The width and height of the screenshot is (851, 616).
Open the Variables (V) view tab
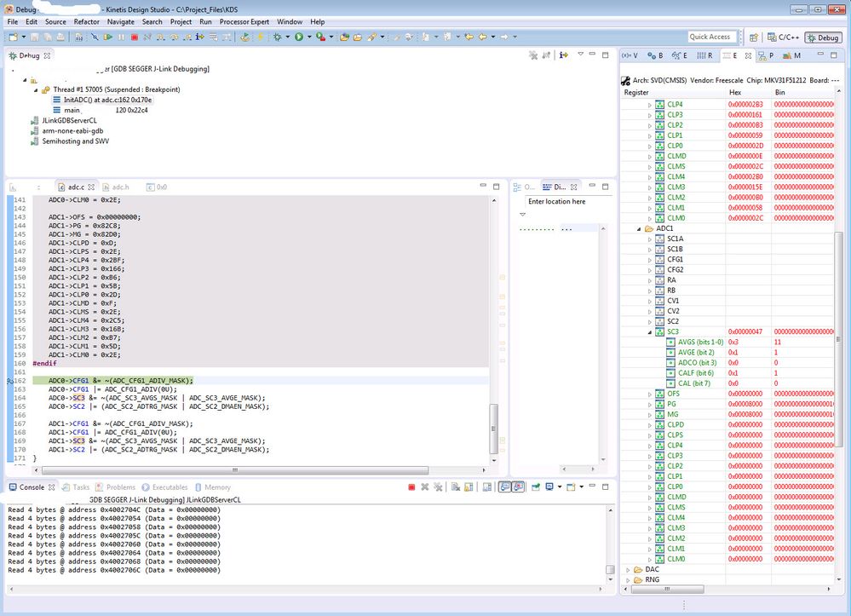click(x=630, y=55)
